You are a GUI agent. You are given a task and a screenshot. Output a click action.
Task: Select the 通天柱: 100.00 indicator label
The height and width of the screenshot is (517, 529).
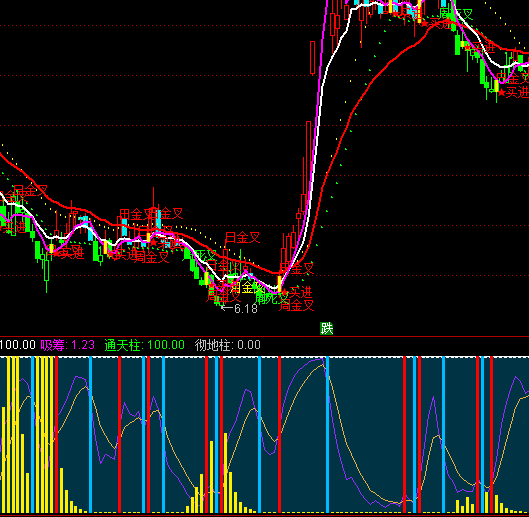pyautogui.click(x=144, y=345)
